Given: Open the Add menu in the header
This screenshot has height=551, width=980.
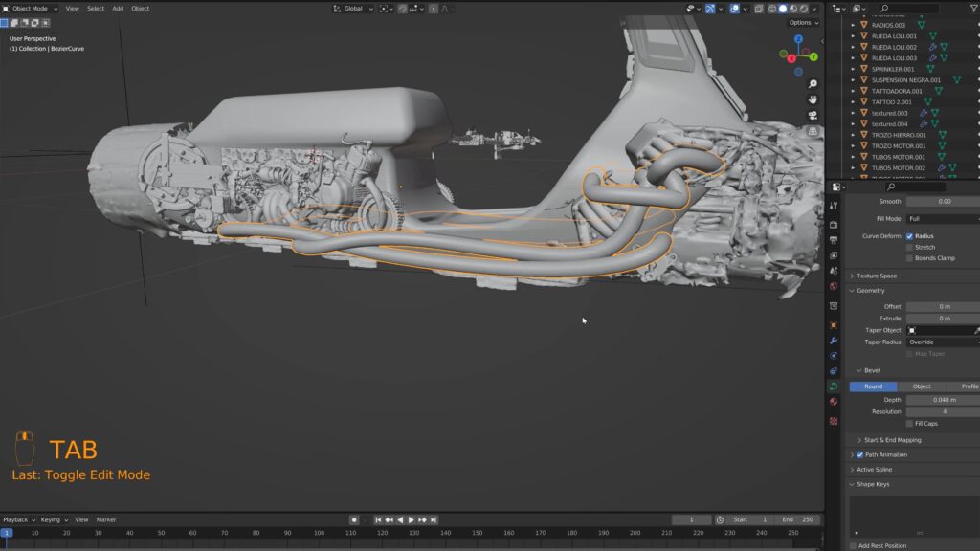Looking at the screenshot, I should point(117,8).
